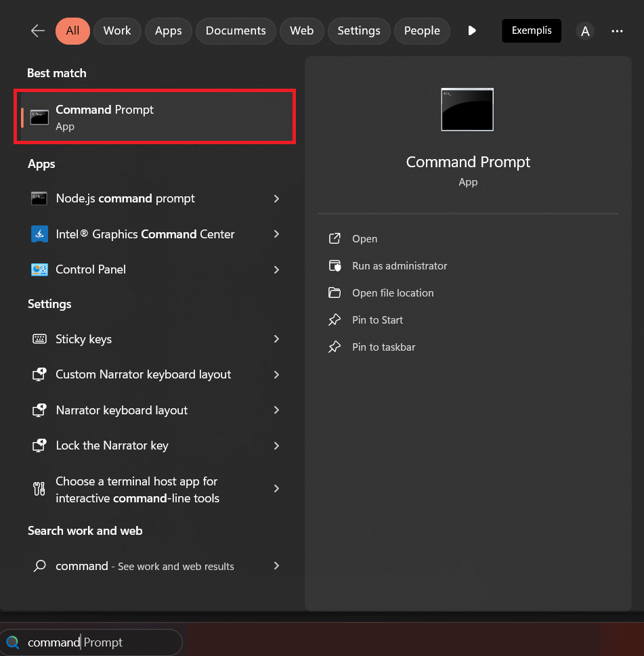Click the Run as administrator shield icon

point(335,265)
